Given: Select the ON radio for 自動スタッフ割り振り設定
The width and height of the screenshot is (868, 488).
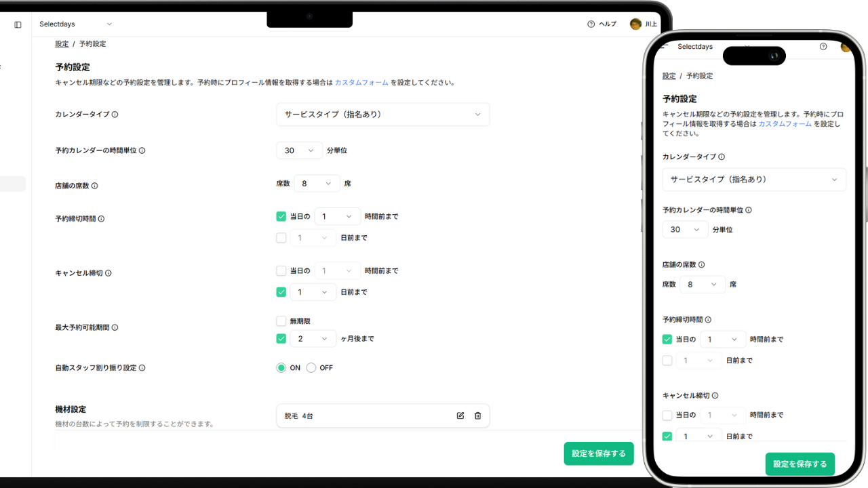Looking at the screenshot, I should 281,368.
